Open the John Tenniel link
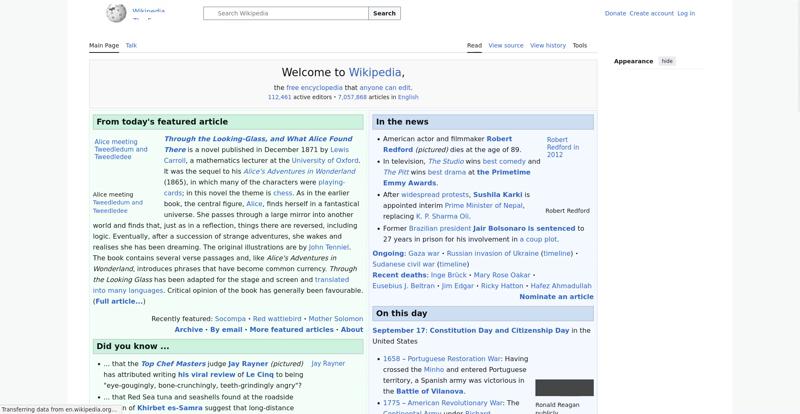The image size is (800, 414). point(329,247)
